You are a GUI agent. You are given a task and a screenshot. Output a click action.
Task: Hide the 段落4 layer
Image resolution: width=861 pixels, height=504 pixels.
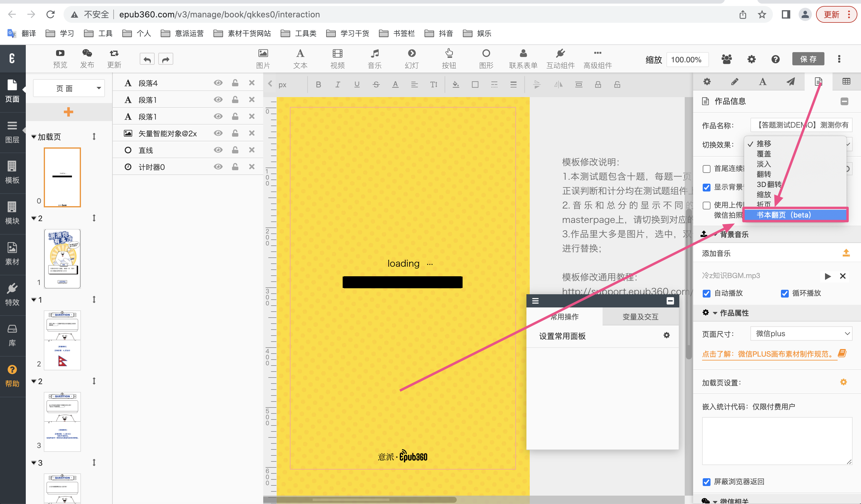click(218, 83)
